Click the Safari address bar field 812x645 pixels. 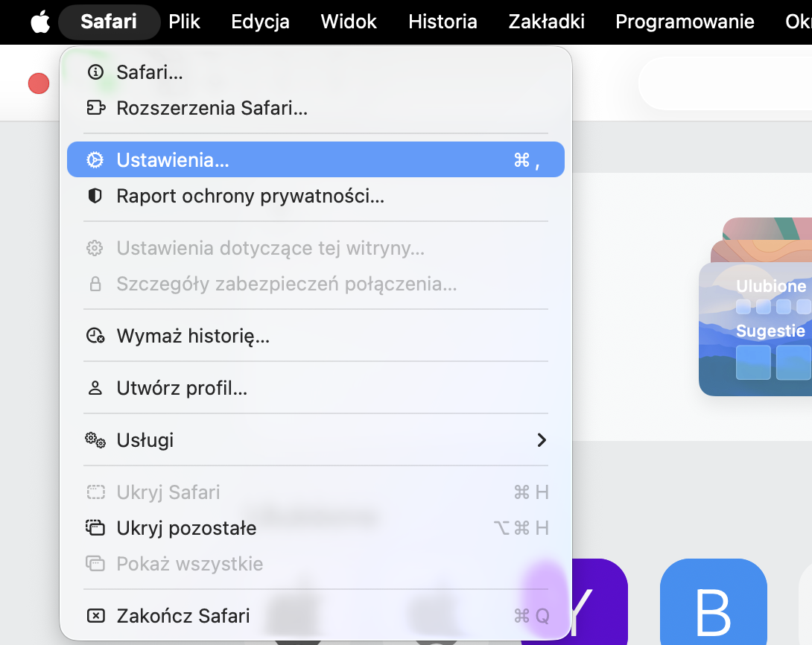pos(725,83)
